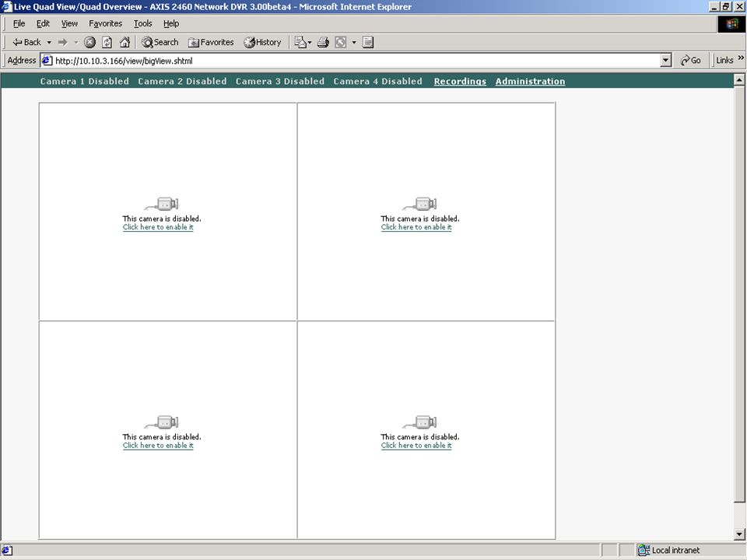Open the Mail button dropdown arrow

tap(310, 42)
